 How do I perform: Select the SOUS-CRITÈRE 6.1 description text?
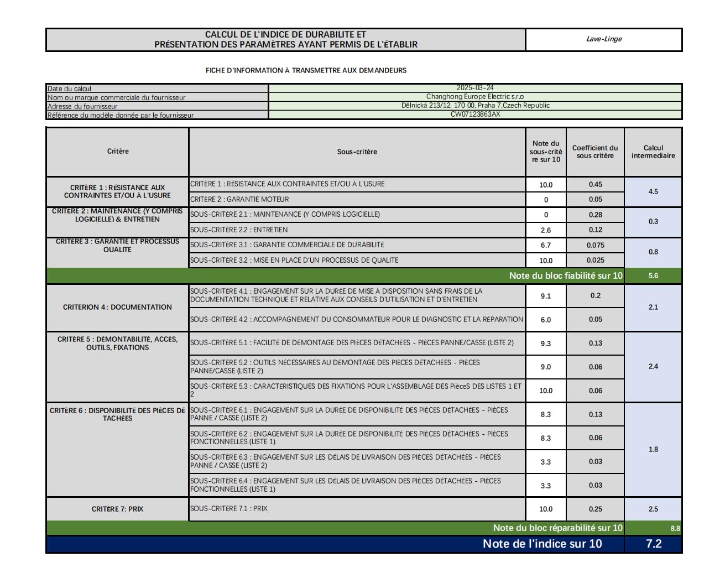[x=349, y=414]
